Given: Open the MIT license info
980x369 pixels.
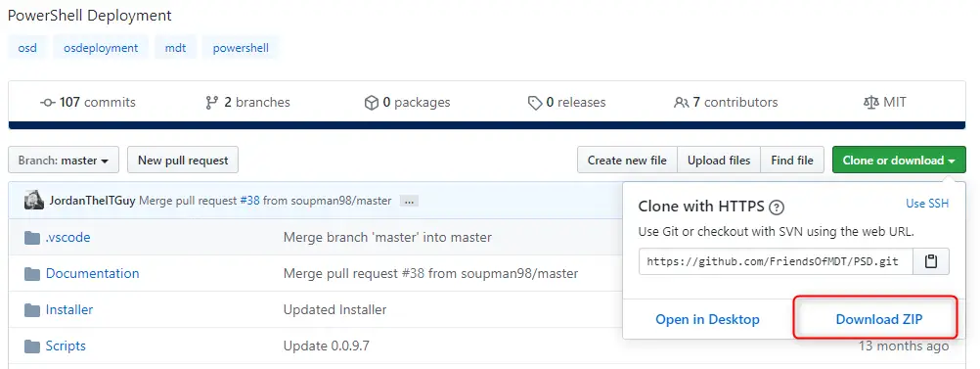Looking at the screenshot, I should click(885, 102).
